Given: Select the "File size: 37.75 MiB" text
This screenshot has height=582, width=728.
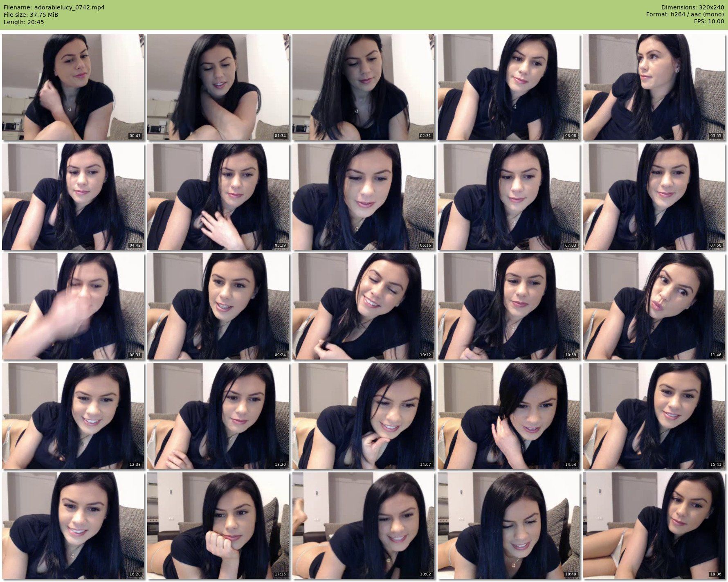Looking at the screenshot, I should point(31,15).
